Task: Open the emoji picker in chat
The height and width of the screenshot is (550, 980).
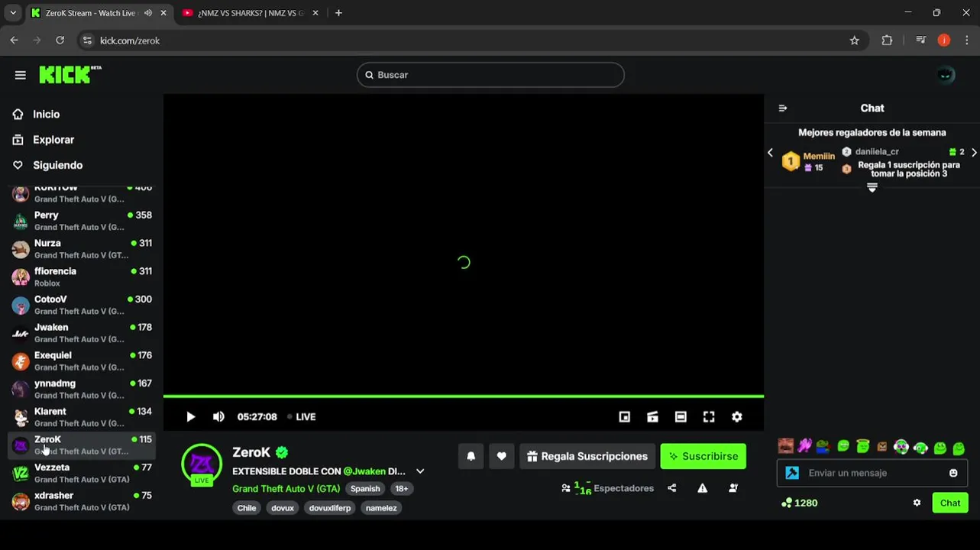Action: 953,473
